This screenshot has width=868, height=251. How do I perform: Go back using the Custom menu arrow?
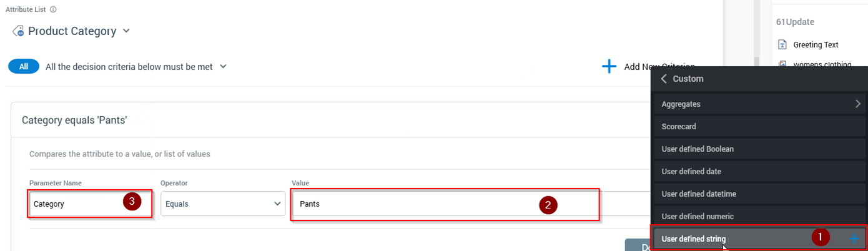(x=664, y=79)
